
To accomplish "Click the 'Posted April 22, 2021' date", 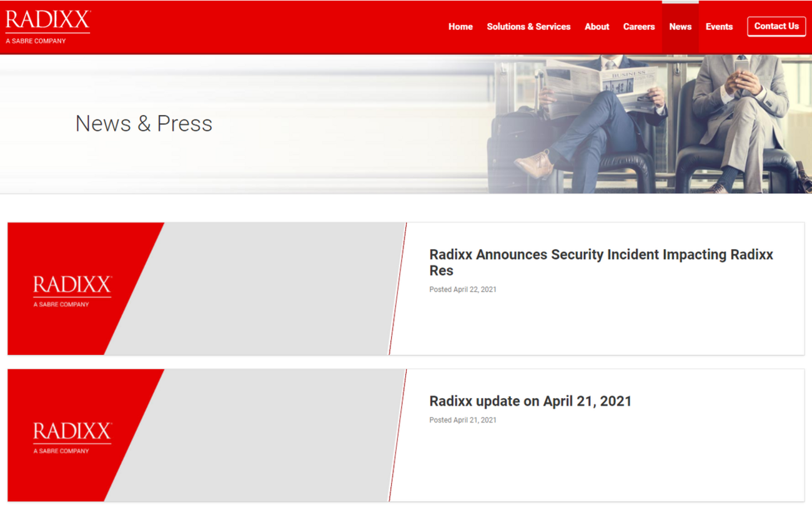I will (463, 289).
